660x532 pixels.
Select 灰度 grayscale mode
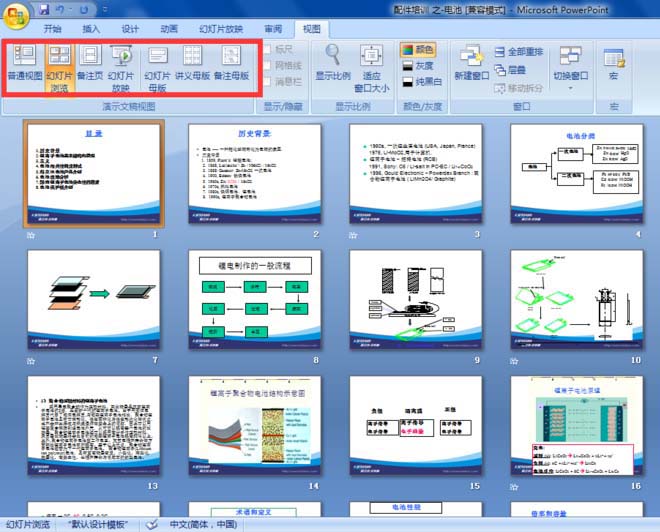pyautogui.click(x=418, y=66)
